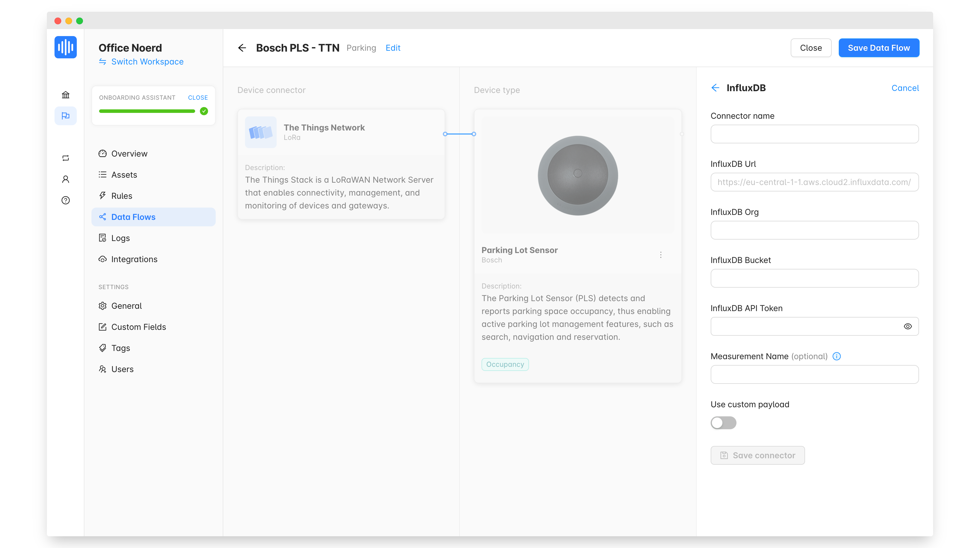Click the onboarding progress bar
The image size is (980, 548).
[x=147, y=111]
